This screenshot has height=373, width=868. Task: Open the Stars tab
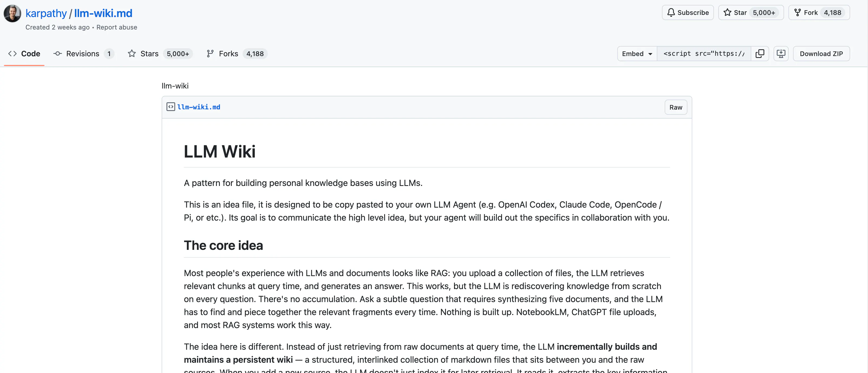click(149, 54)
